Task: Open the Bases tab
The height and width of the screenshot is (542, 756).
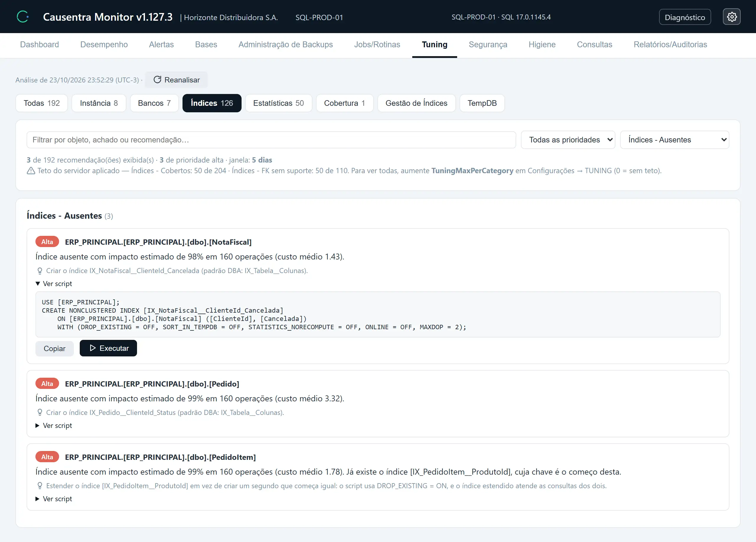Action: click(x=206, y=45)
